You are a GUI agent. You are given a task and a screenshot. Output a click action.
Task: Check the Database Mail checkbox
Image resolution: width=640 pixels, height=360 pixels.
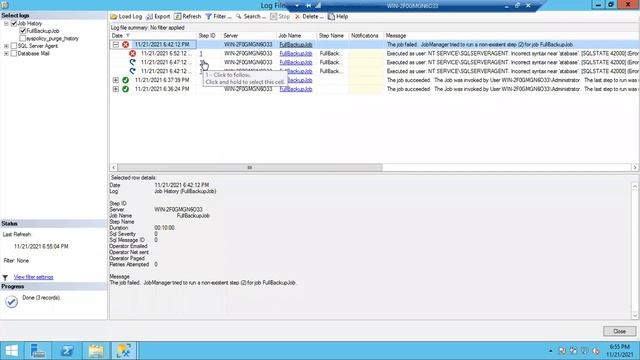[x=14, y=53]
